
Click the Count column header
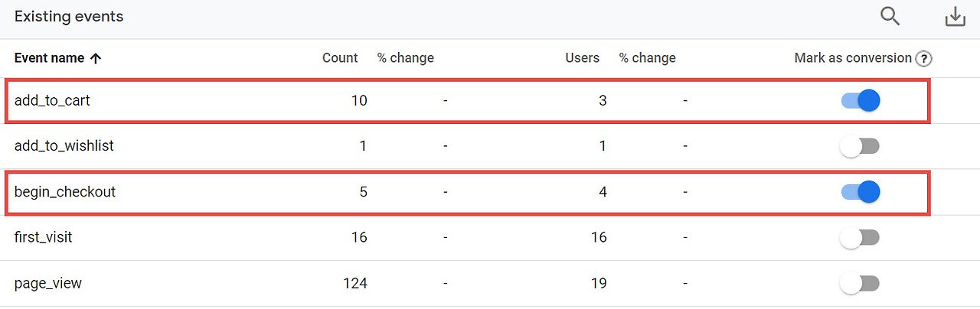[340, 58]
